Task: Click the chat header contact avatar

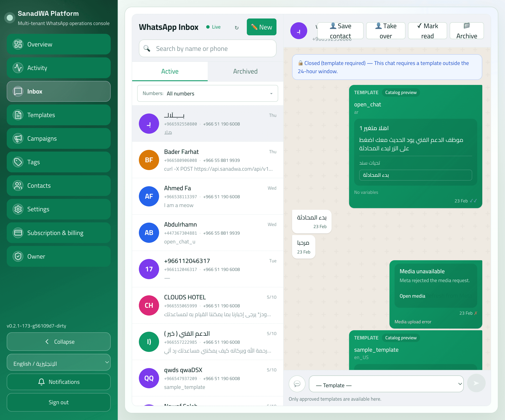Action: pos(299,31)
